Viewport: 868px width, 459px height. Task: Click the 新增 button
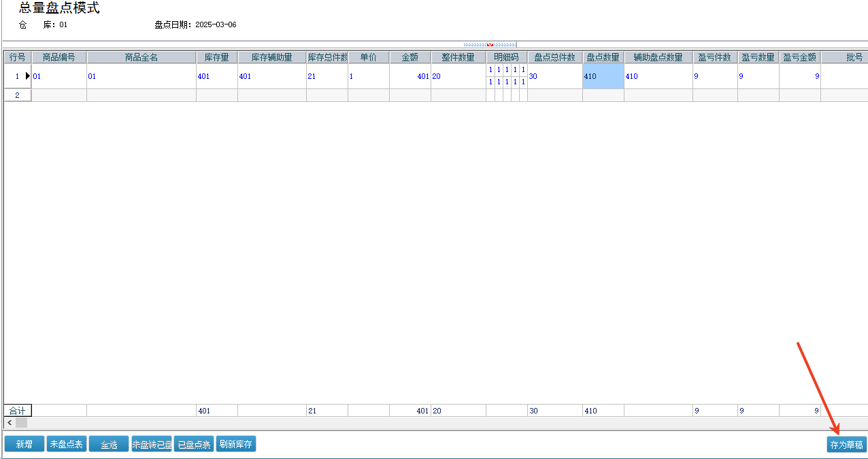(24, 444)
